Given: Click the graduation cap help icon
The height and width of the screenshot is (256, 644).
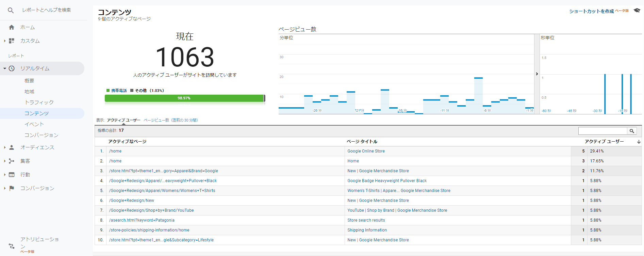Looking at the screenshot, I should point(637,11).
